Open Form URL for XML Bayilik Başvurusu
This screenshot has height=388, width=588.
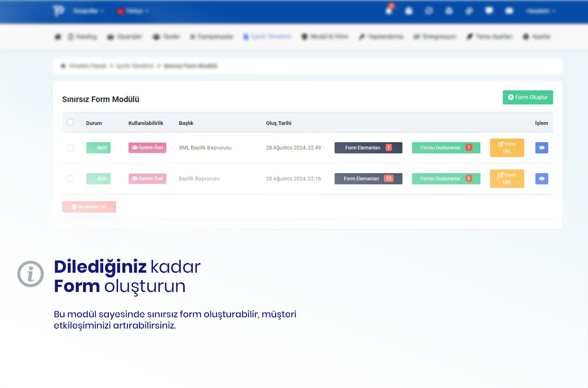[x=506, y=148]
